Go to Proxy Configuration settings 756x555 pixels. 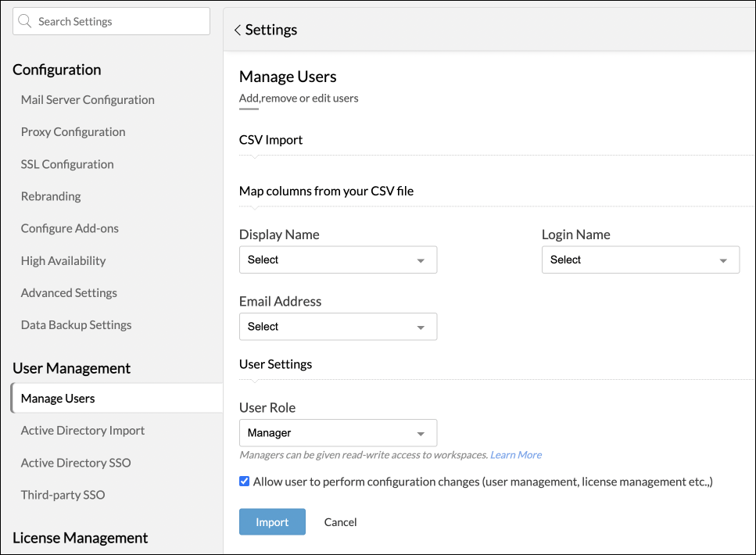tap(73, 132)
